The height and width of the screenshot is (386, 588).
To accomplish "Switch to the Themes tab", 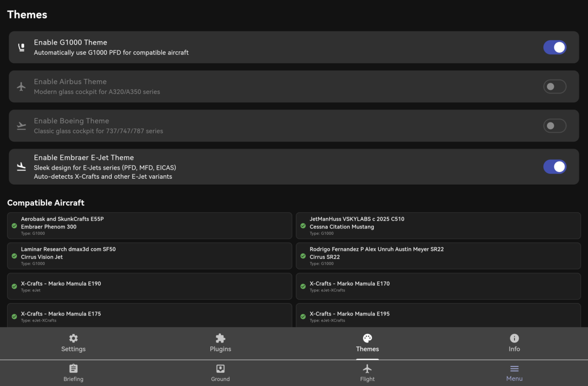I will pyautogui.click(x=367, y=343).
